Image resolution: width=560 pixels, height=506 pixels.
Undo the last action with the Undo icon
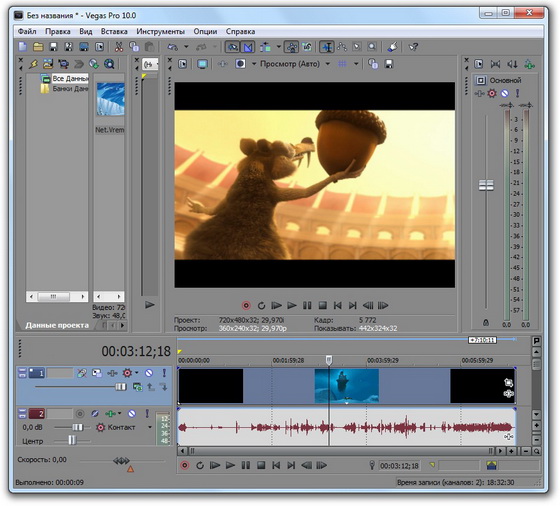pos(172,47)
